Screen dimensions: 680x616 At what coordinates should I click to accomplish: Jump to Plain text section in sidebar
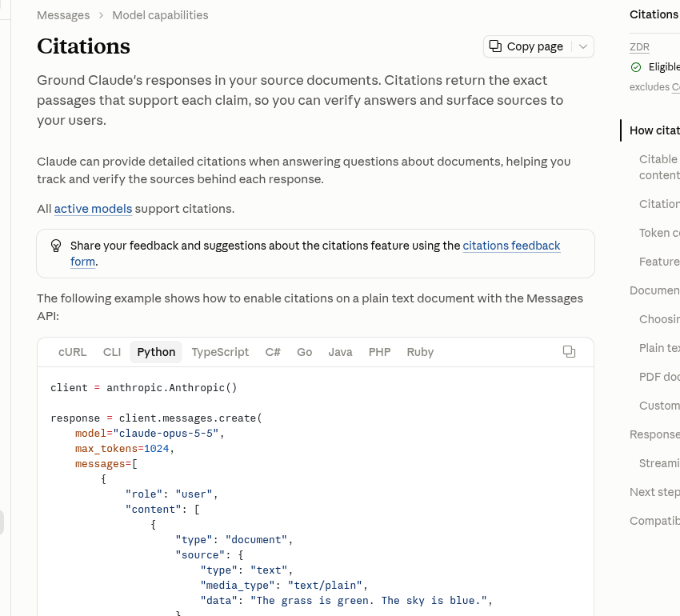[x=659, y=348]
